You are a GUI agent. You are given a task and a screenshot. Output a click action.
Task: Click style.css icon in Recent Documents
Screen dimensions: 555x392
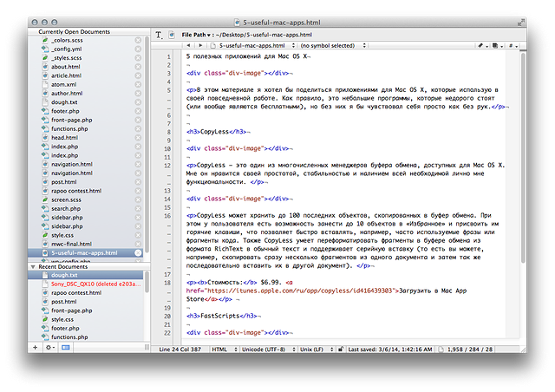pyautogui.click(x=45, y=319)
